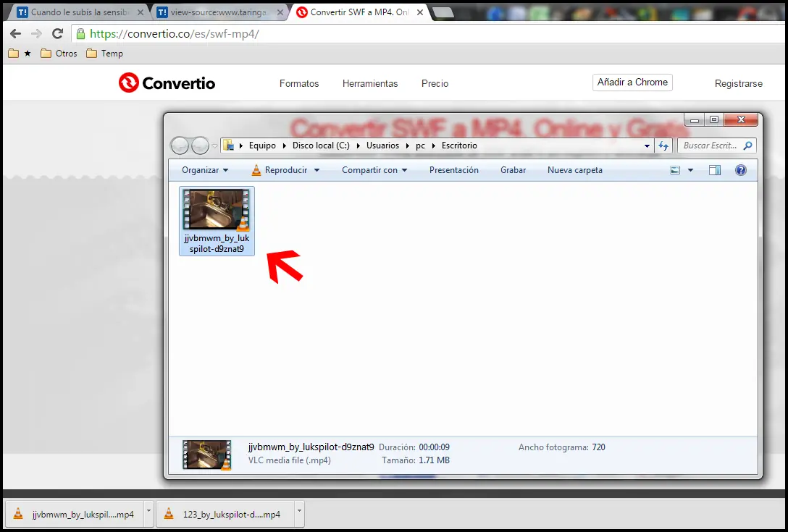Viewport: 788px width, 532px height.
Task: Open the Otros bookmarks folder
Action: point(59,54)
